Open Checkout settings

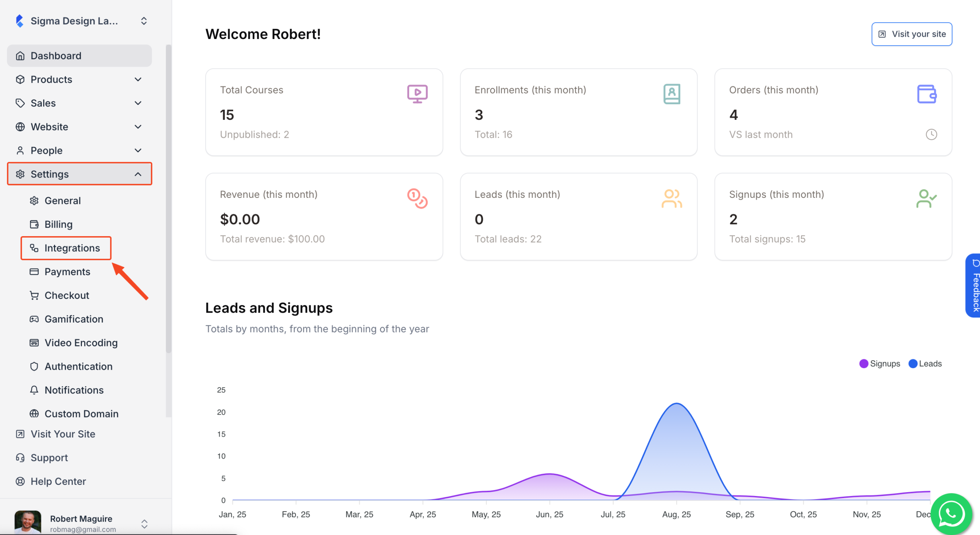pyautogui.click(x=67, y=296)
